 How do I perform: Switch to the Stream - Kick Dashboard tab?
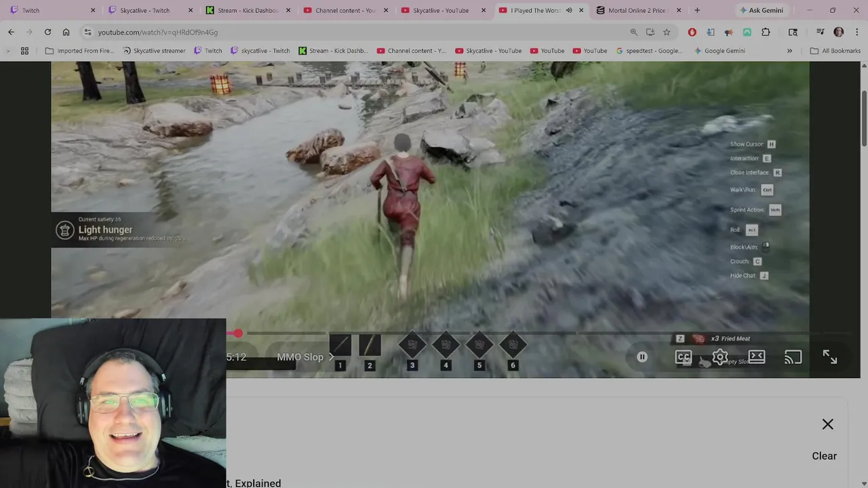click(248, 10)
